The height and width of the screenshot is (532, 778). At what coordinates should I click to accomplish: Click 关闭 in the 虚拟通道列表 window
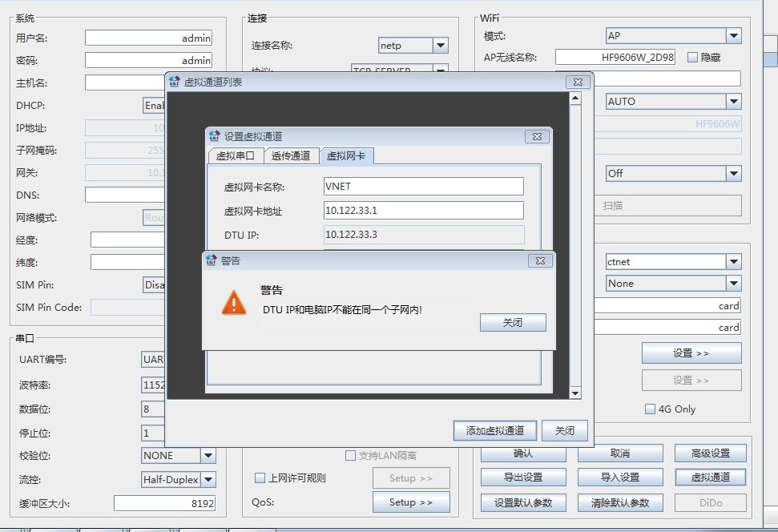point(565,430)
